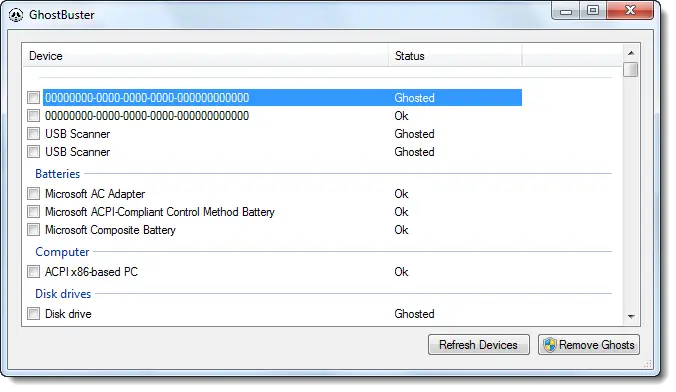Select the Computer group header
This screenshot has height=392, width=676.
click(x=62, y=252)
